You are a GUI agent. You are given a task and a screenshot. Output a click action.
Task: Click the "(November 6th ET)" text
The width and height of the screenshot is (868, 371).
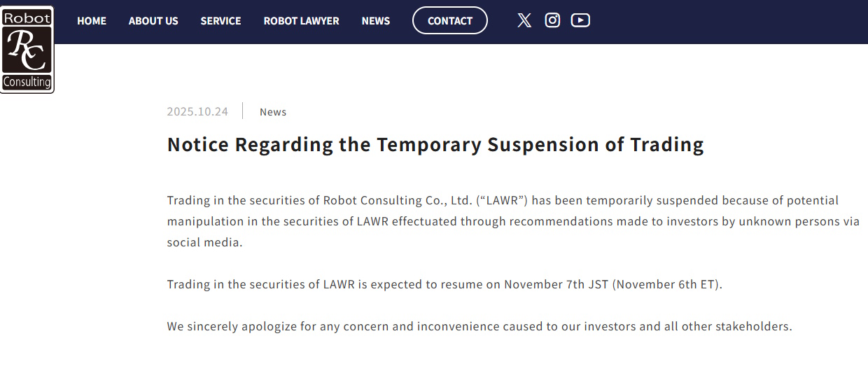click(667, 285)
